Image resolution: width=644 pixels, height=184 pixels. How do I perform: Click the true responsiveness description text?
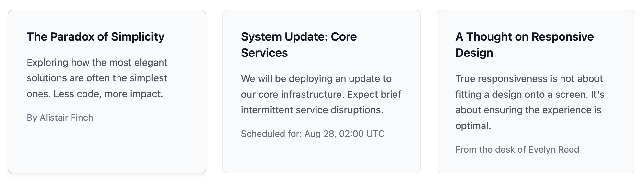530,102
